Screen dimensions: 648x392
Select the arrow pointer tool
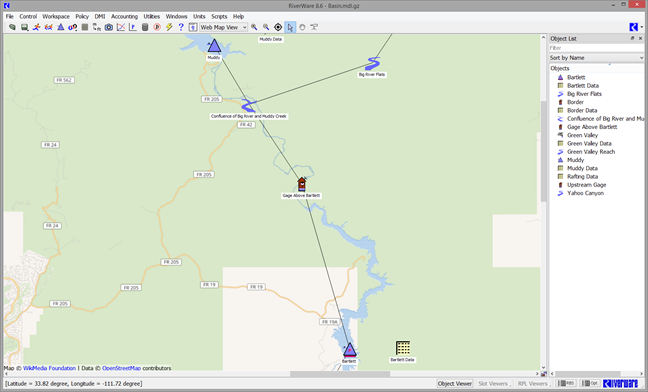[x=290, y=27]
